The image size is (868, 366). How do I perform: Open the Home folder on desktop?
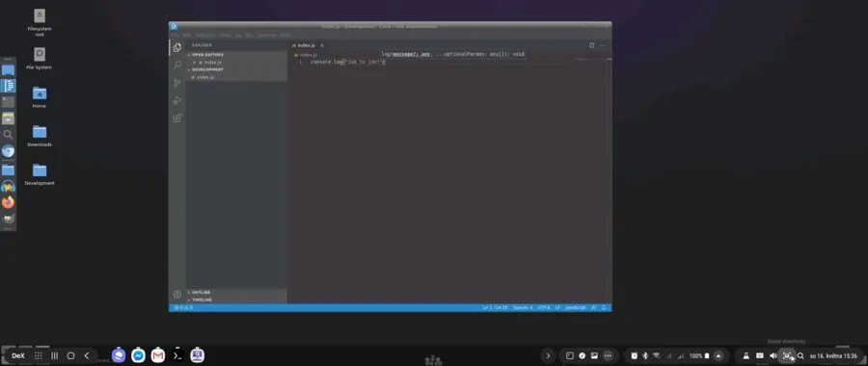(x=40, y=97)
